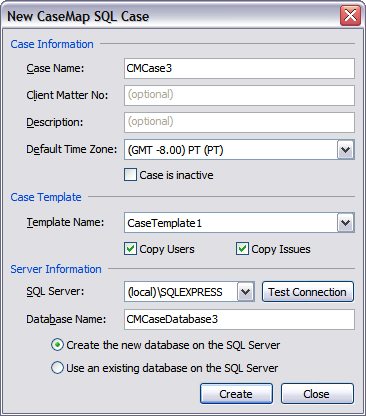The image size is (366, 416).
Task: Click the Case Name label
Action: pos(55,68)
